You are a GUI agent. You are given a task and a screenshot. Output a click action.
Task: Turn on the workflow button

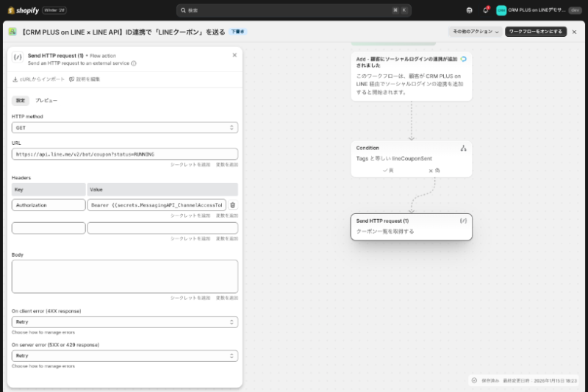coord(536,32)
